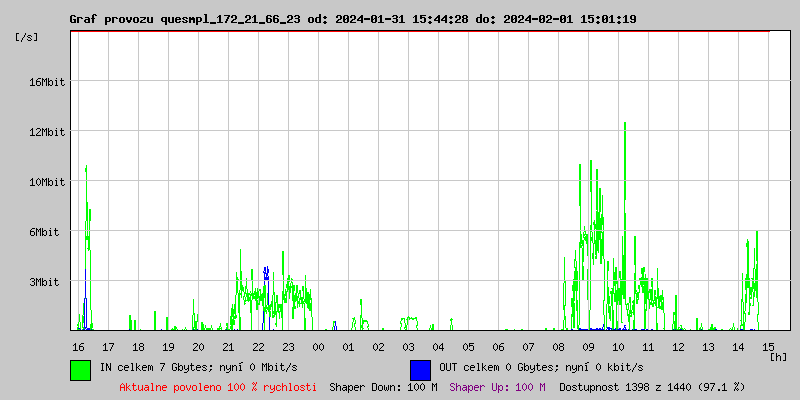Click the green IN legend swatch
This screenshot has height=400, width=800.
(x=80, y=369)
